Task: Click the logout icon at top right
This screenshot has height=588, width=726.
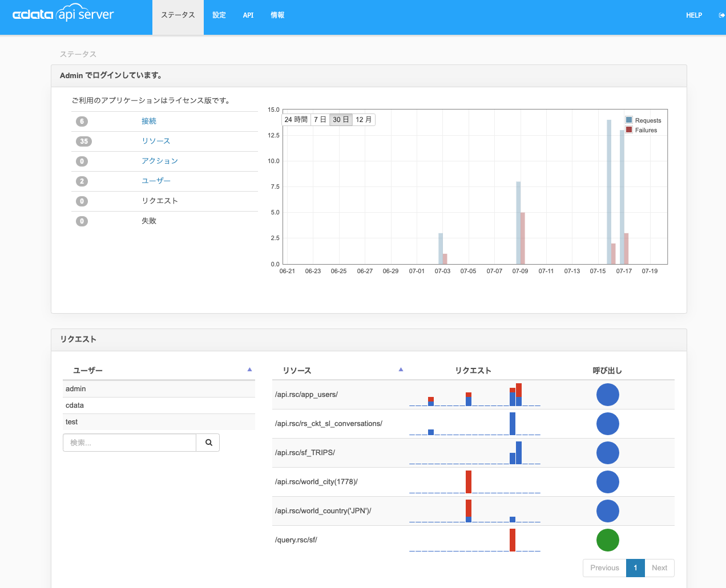Action: (x=720, y=15)
